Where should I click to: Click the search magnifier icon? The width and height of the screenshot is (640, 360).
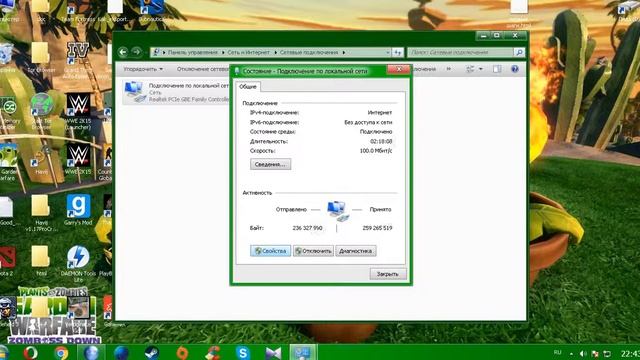coord(519,52)
